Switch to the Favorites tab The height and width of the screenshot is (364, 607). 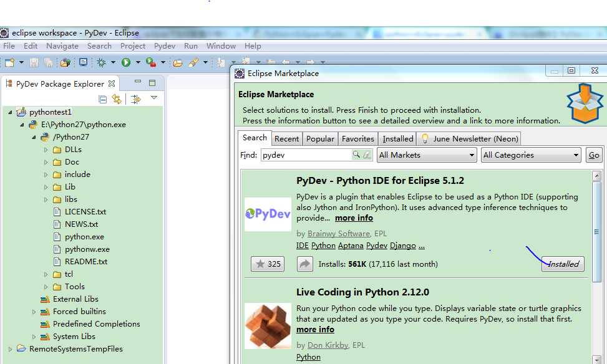click(x=357, y=139)
